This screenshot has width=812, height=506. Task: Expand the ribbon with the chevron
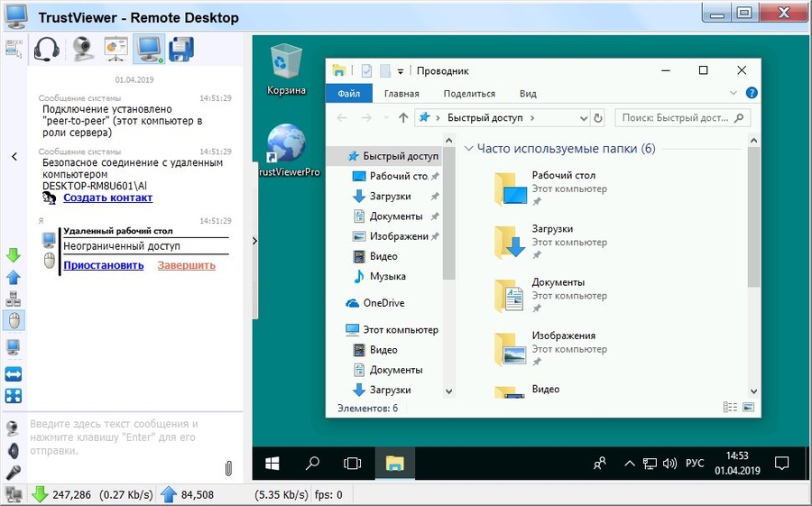tap(734, 93)
